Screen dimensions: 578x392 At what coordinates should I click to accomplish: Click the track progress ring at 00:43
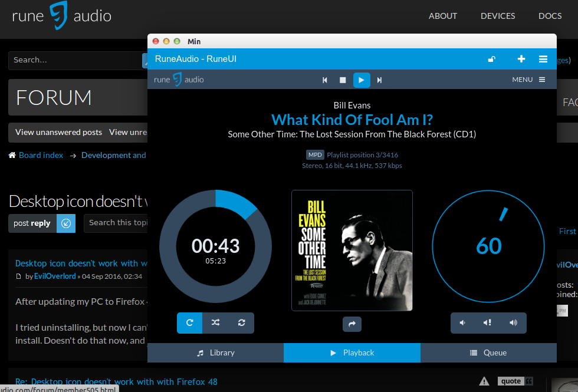[x=216, y=246]
